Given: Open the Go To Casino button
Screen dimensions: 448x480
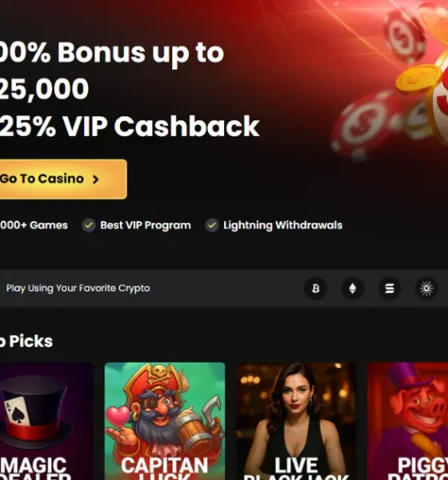Looking at the screenshot, I should click(62, 179).
